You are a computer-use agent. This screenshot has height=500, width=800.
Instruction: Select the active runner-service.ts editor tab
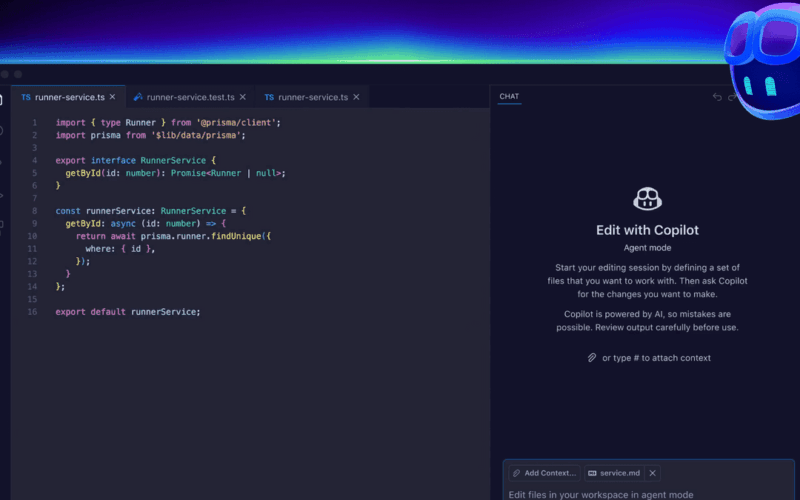coord(68,97)
